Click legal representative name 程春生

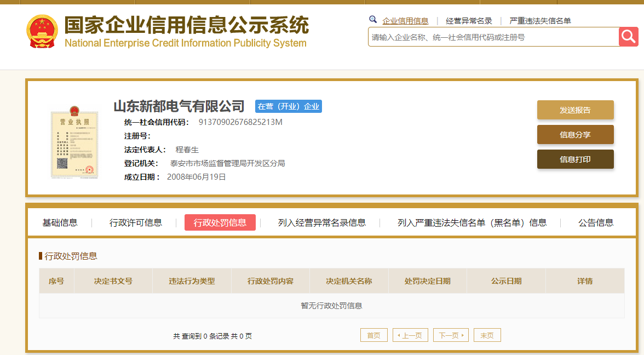187,150
